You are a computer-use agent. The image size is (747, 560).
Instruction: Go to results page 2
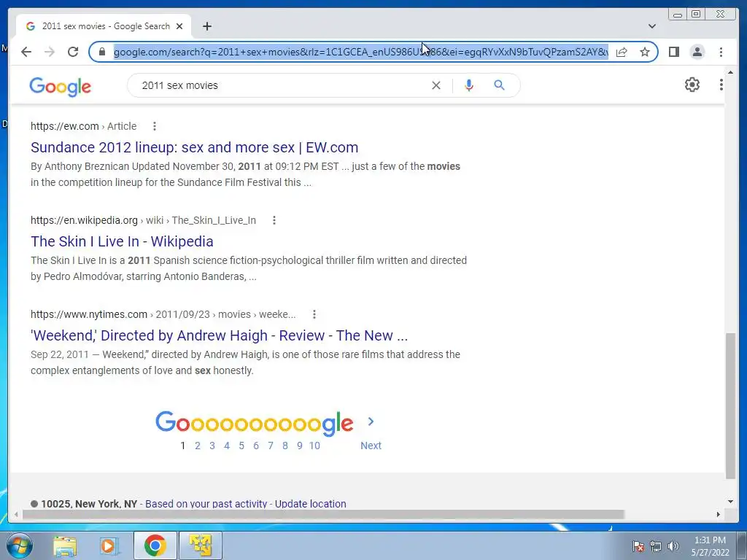[x=197, y=446]
